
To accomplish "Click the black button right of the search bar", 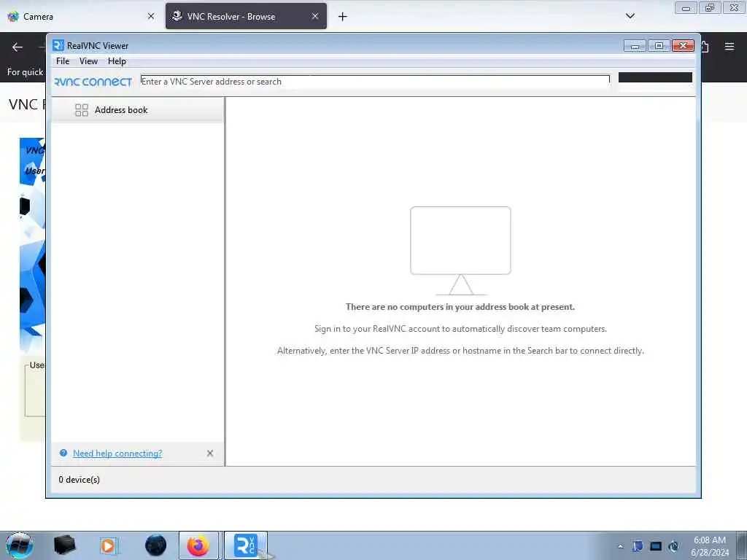I will [x=655, y=77].
